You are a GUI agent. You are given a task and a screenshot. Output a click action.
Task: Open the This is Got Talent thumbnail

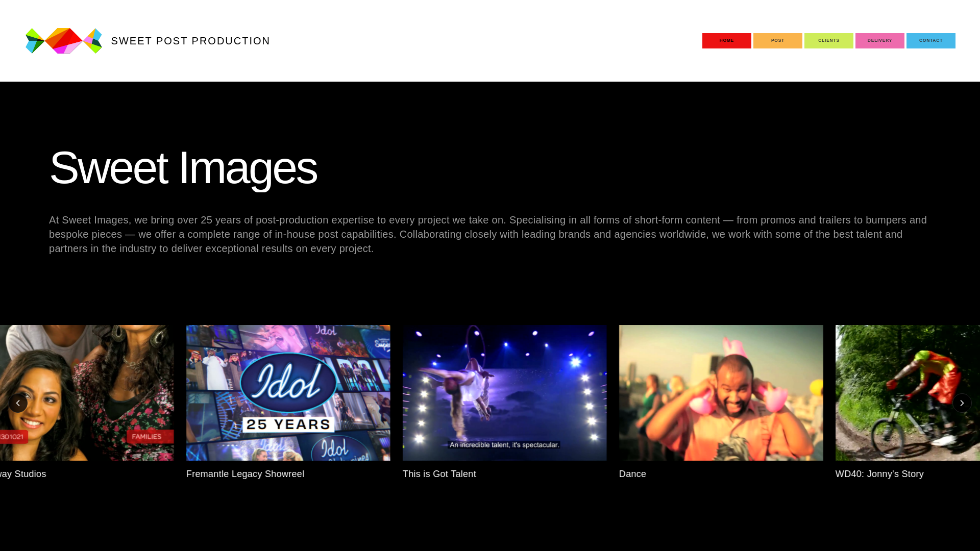coord(504,393)
